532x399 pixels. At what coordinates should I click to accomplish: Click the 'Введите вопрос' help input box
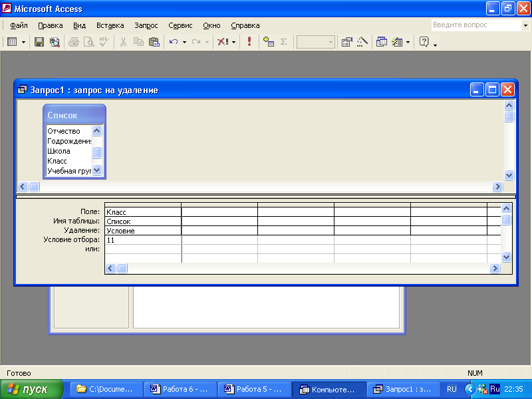point(476,25)
